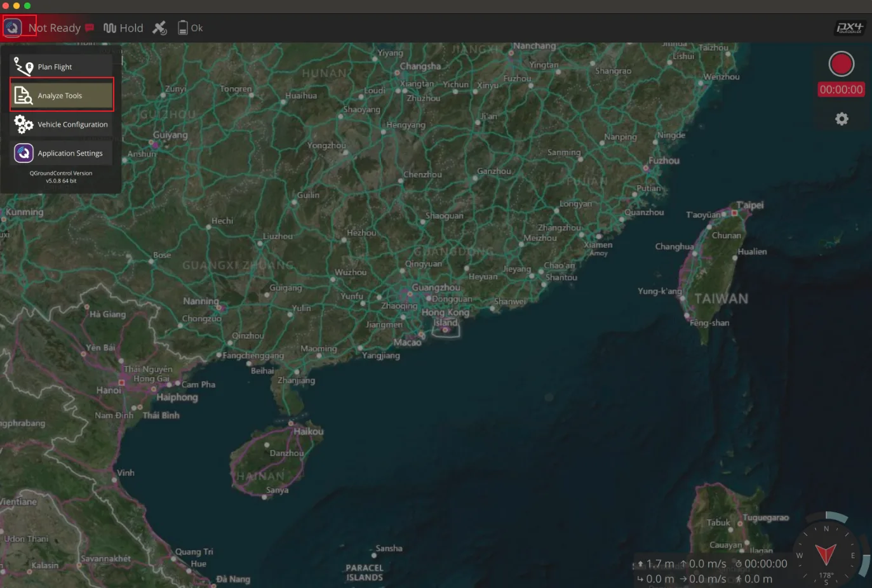Open Vehicle Configuration
872x588 pixels.
click(x=62, y=124)
